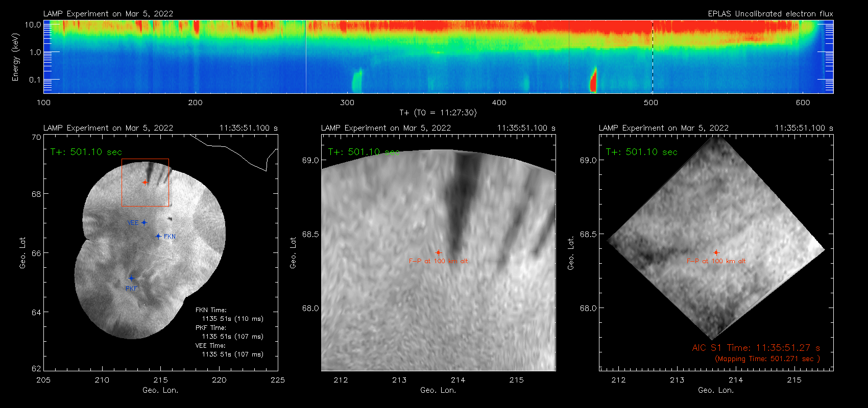Click the '300' tick on the spectrogram time axis
The height and width of the screenshot is (408, 868).
pos(347,103)
